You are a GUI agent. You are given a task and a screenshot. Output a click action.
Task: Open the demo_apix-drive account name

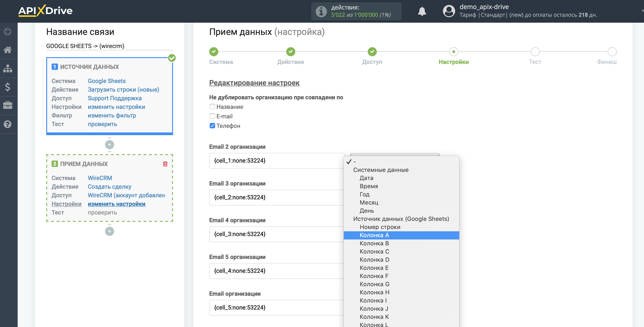click(x=484, y=7)
